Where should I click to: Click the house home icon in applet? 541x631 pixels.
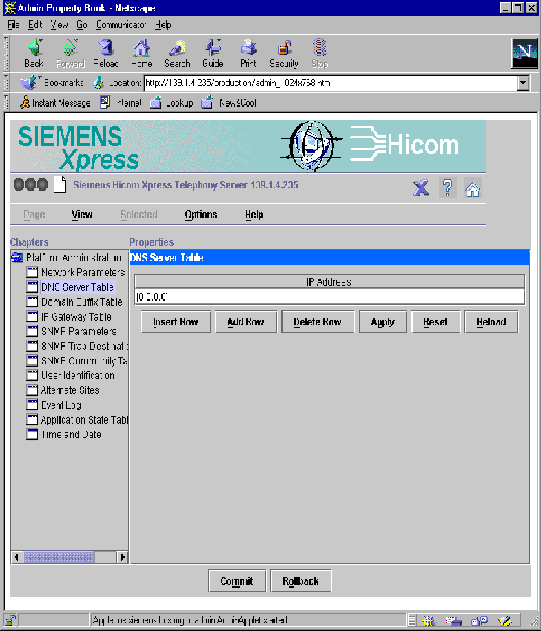pyautogui.click(x=473, y=188)
